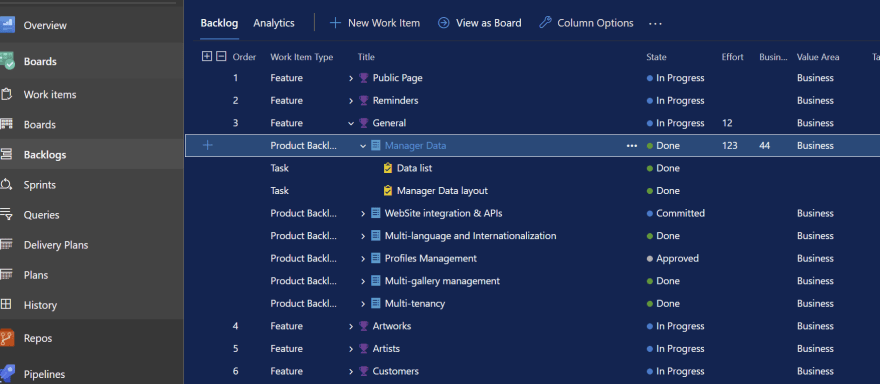Click the Column Options wrench button
Image resolution: width=880 pixels, height=384 pixels.
(586, 23)
